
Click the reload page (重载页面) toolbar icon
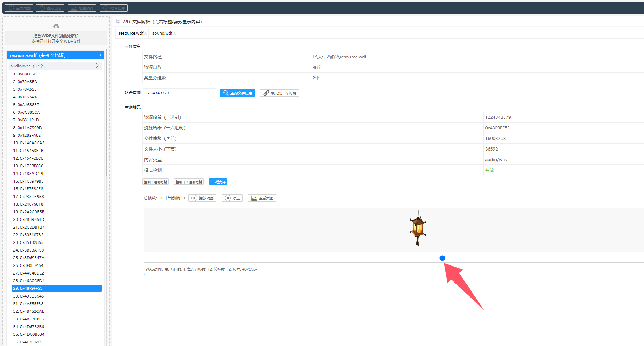click(12, 8)
